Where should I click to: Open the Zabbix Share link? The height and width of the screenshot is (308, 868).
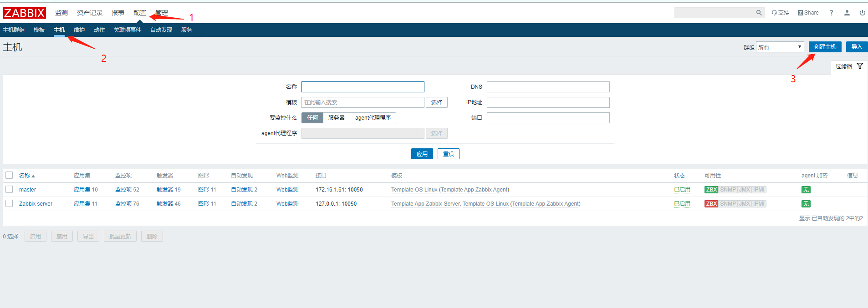pyautogui.click(x=808, y=13)
